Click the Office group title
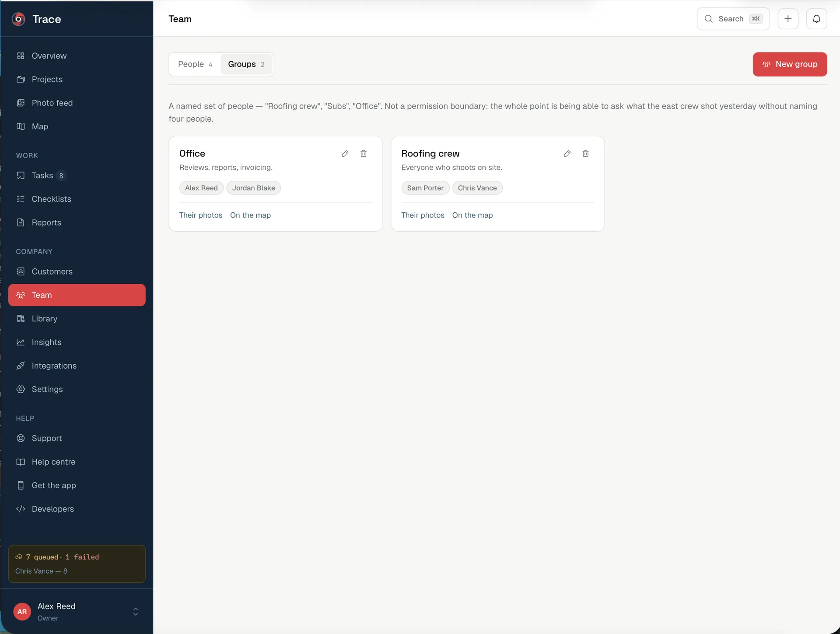 [x=192, y=154]
